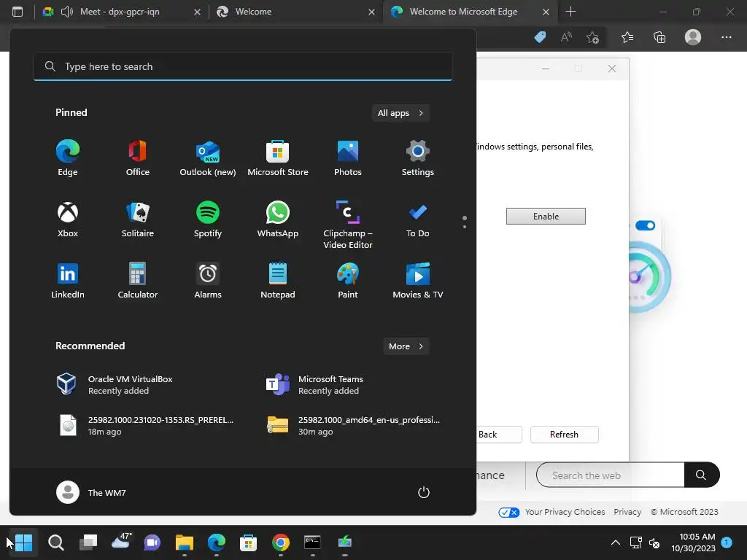Launch Movies & TV app

point(418,281)
